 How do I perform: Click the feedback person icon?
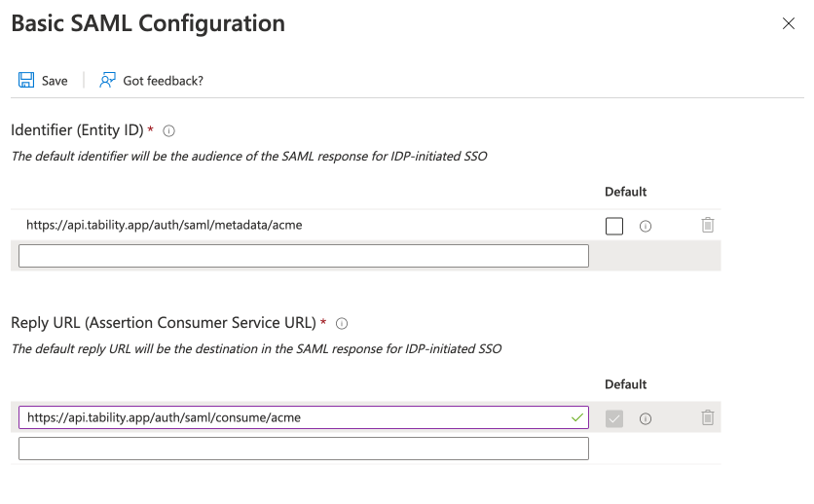pyautogui.click(x=107, y=81)
